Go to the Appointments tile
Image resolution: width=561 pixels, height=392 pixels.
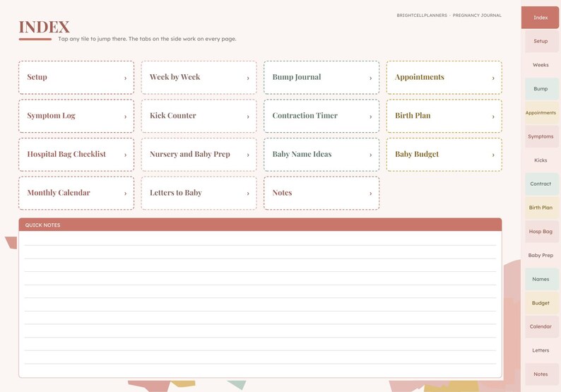444,77
